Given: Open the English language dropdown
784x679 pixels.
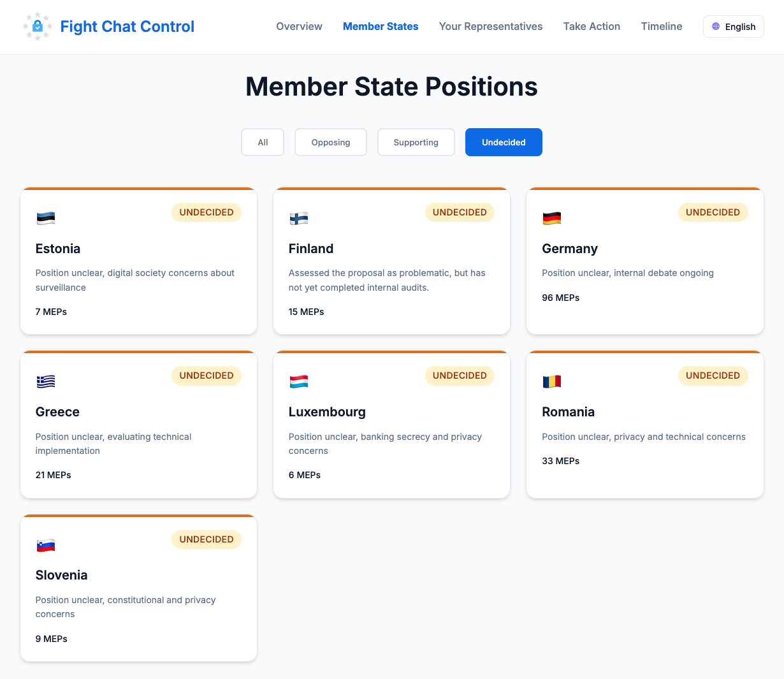Looking at the screenshot, I should pos(733,27).
